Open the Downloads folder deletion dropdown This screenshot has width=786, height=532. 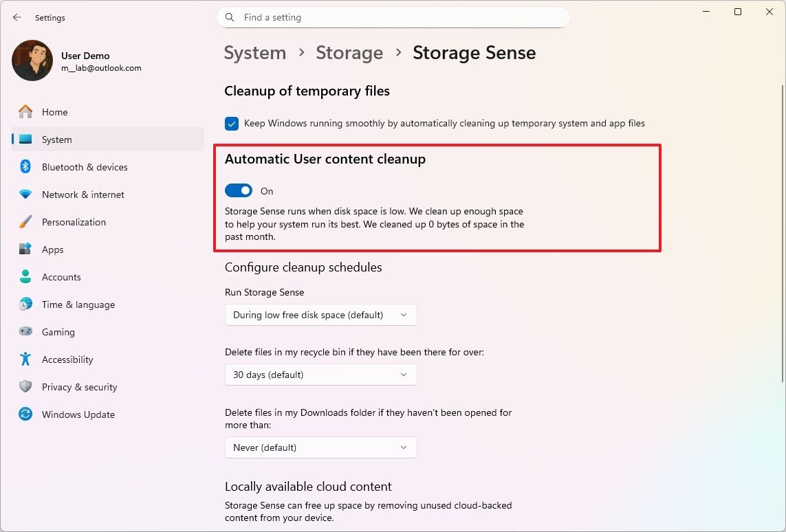(320, 447)
